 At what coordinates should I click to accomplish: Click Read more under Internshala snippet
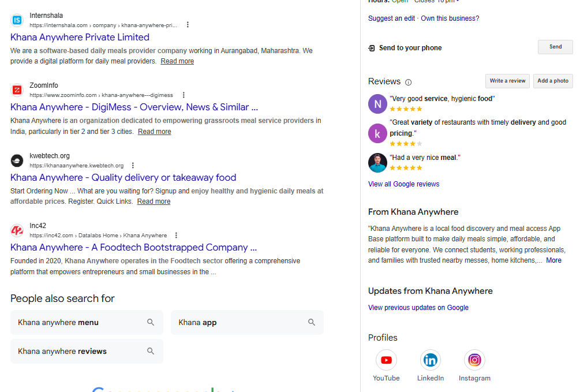pyautogui.click(x=177, y=61)
